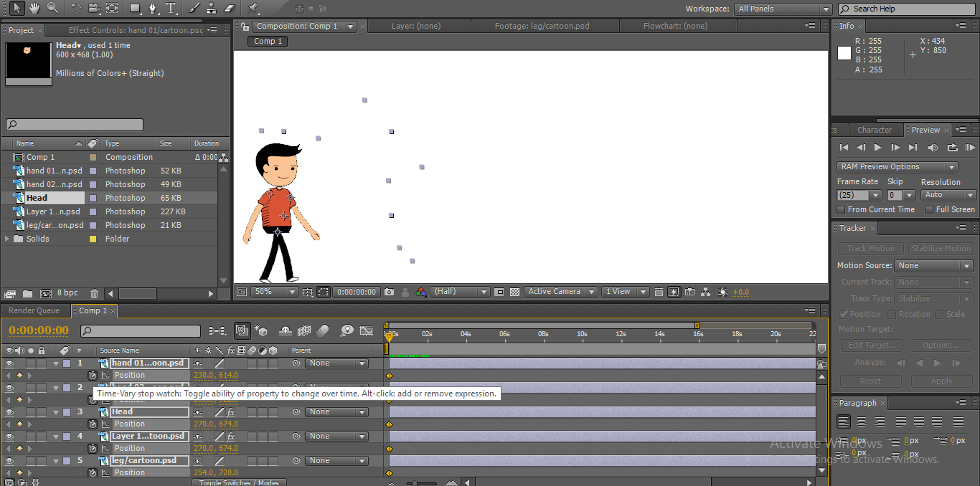The height and width of the screenshot is (486, 980).
Task: Expand the Solids folder in Project panel
Action: (x=8, y=239)
